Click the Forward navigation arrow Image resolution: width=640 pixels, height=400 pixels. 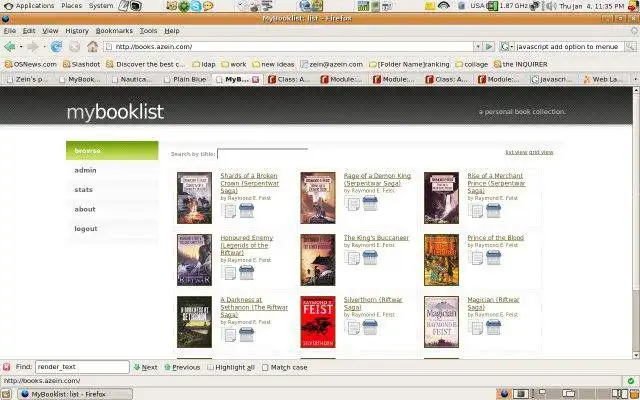(33, 47)
